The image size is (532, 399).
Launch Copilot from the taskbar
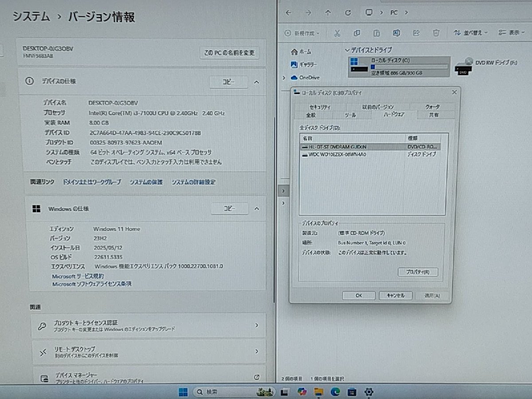302,391
